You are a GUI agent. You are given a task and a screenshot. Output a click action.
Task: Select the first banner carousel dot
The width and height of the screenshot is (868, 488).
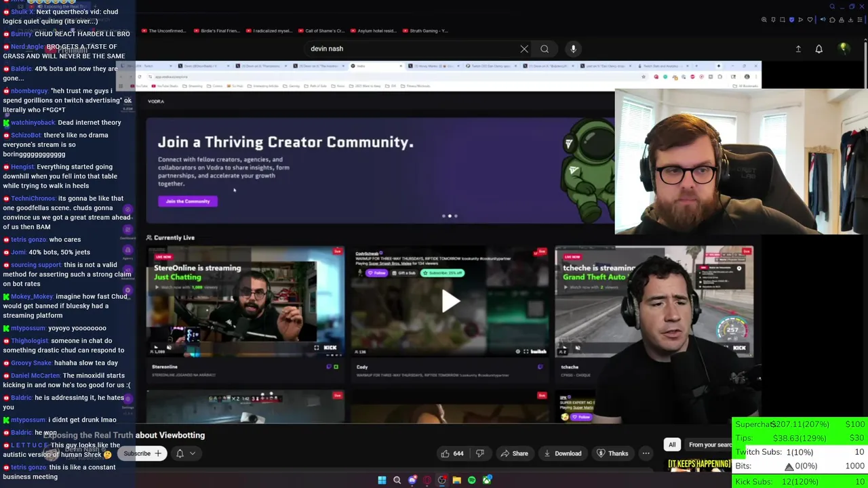[443, 216]
